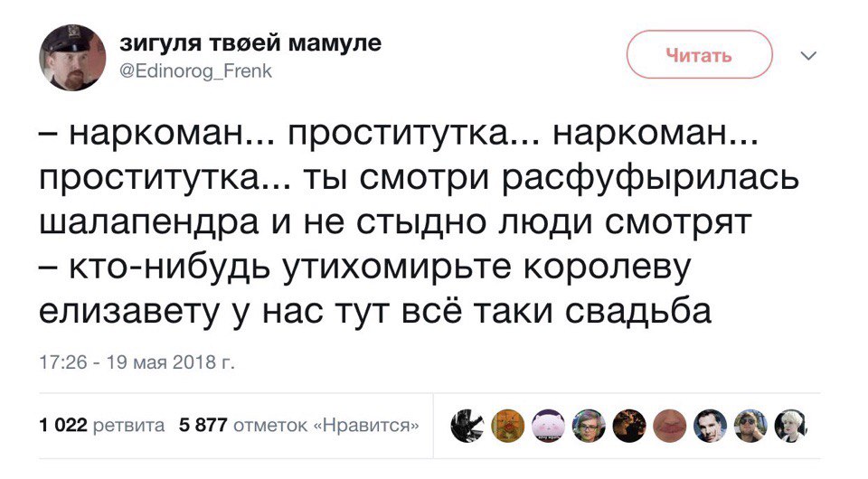
Task: Select the pink cartoon cat liker avatar
Action: (x=548, y=426)
